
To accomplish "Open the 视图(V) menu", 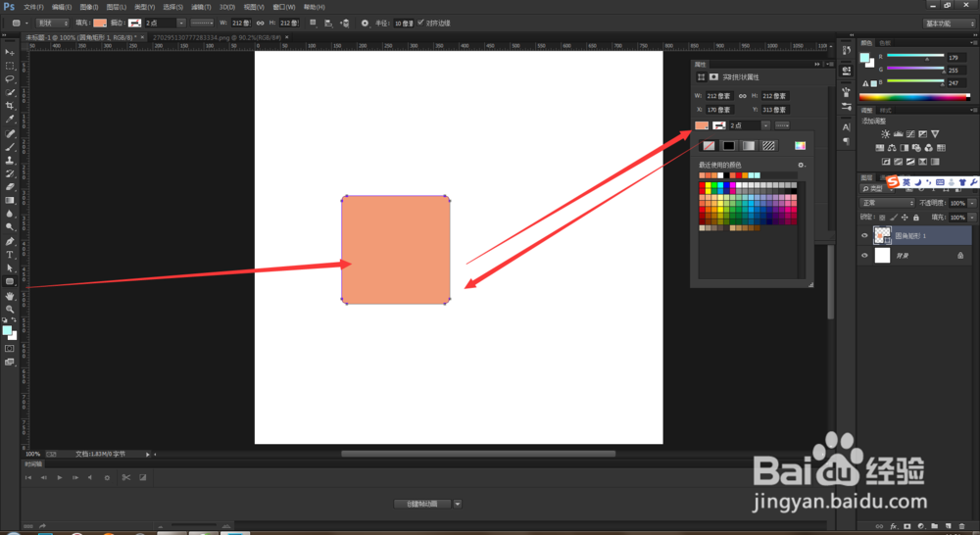I will coord(254,7).
